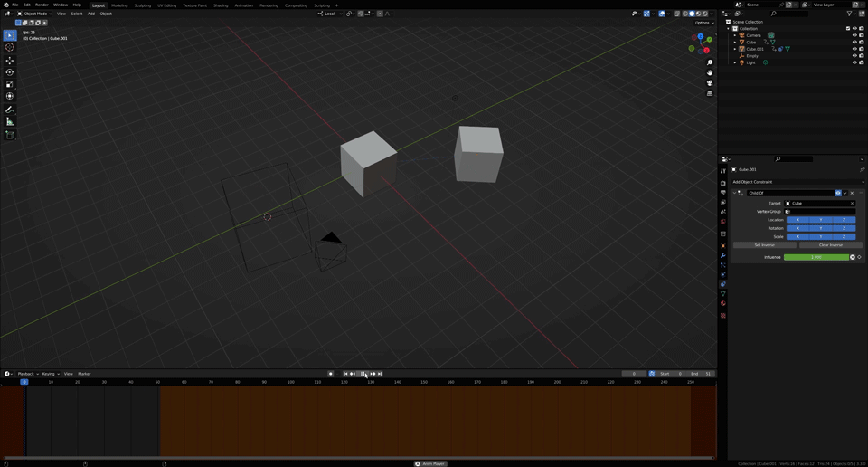Screen dimensions: 868x467
Task: Select the Scale tool
Action: point(9,84)
